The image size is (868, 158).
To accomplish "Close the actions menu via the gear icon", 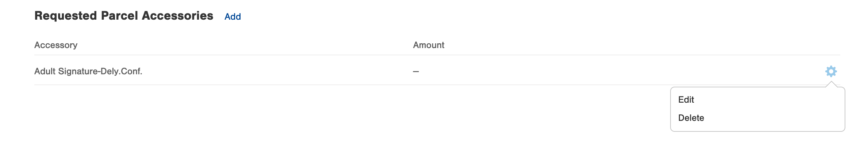I will (831, 71).
